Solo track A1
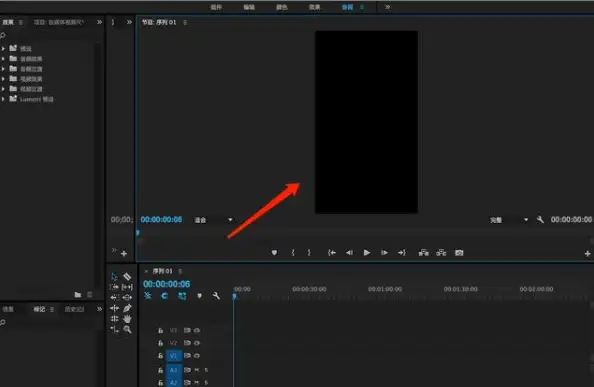This screenshot has width=594, height=387. pyautogui.click(x=206, y=370)
